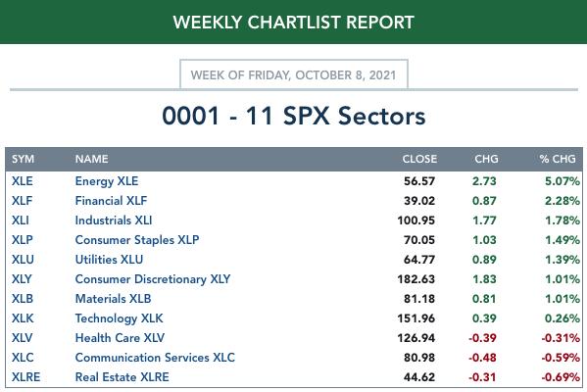Image resolution: width=587 pixels, height=392 pixels.
Task: Click the CLOSE column header
Action: tap(419, 159)
